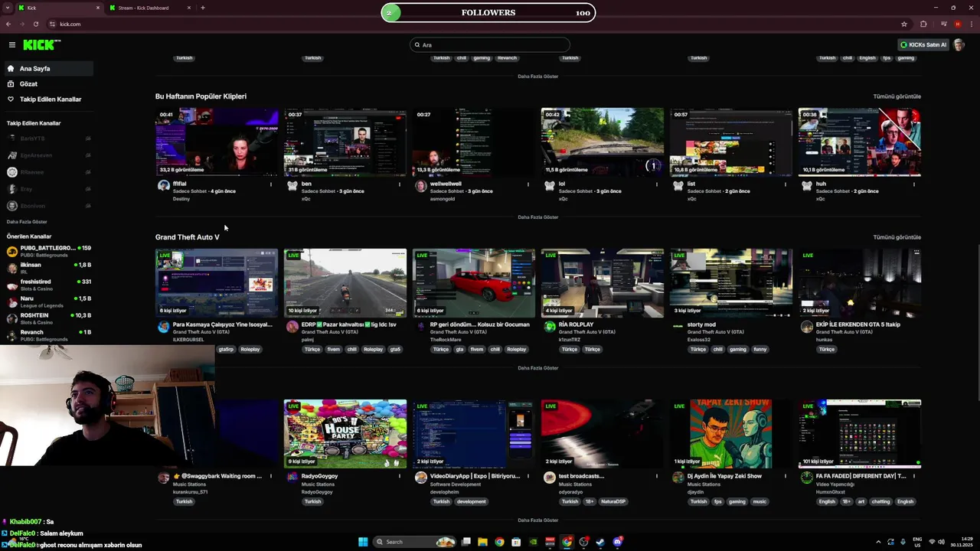Bookmark this page with the star icon
980x551 pixels.
pyautogui.click(x=903, y=24)
